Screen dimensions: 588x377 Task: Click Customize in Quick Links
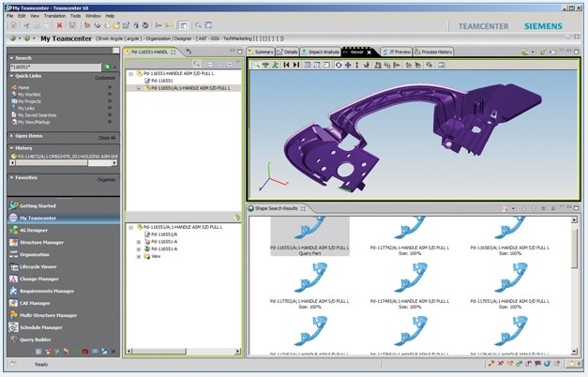[105, 78]
